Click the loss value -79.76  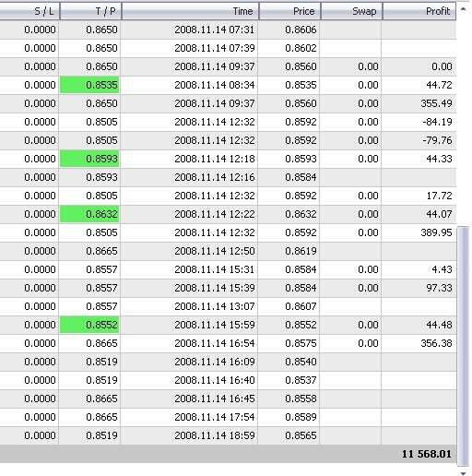437,140
